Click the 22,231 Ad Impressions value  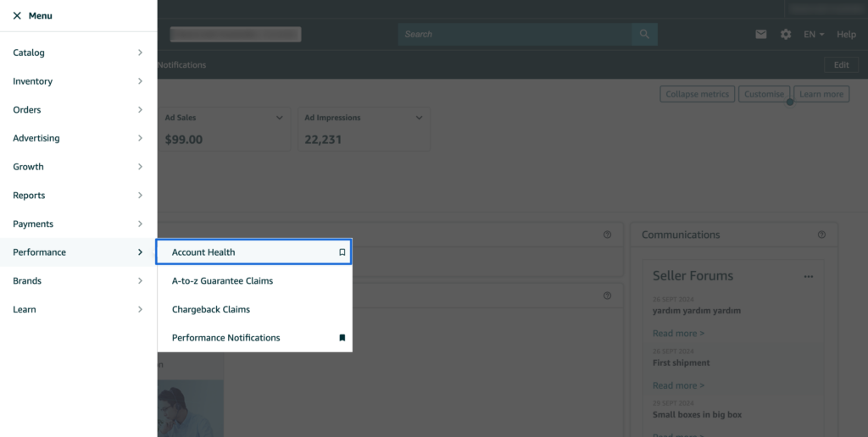coord(323,140)
